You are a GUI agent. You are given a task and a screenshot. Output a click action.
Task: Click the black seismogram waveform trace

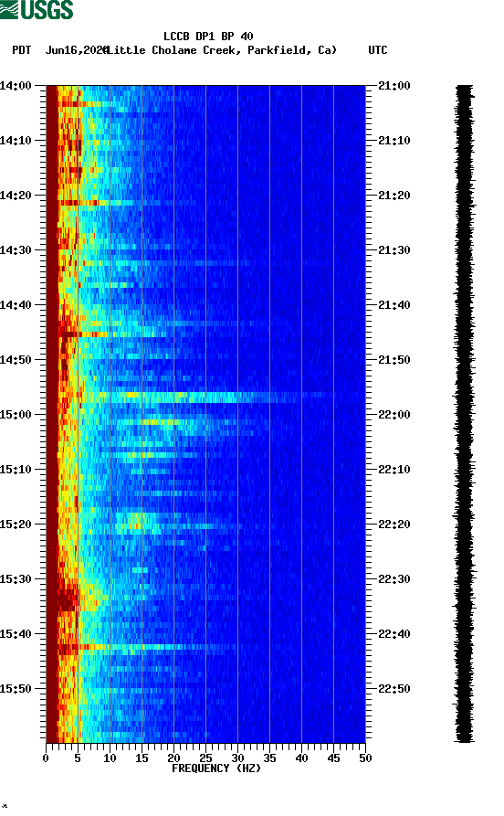click(x=465, y=414)
